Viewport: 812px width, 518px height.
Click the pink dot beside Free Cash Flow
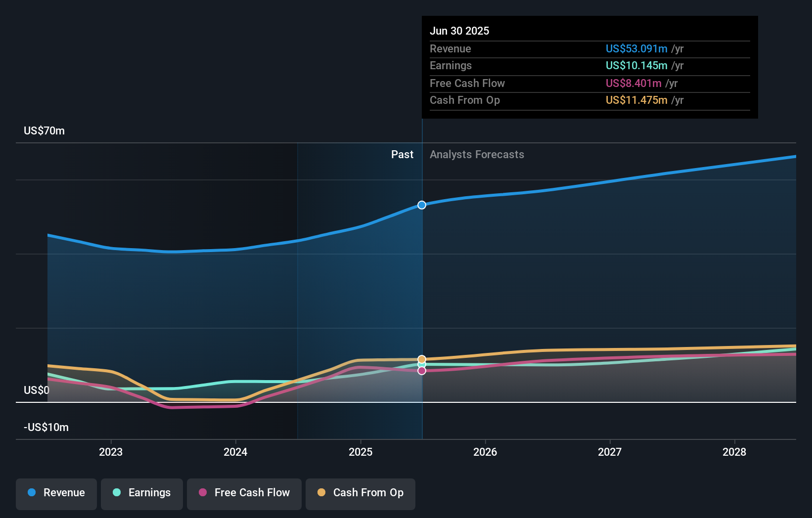click(204, 493)
